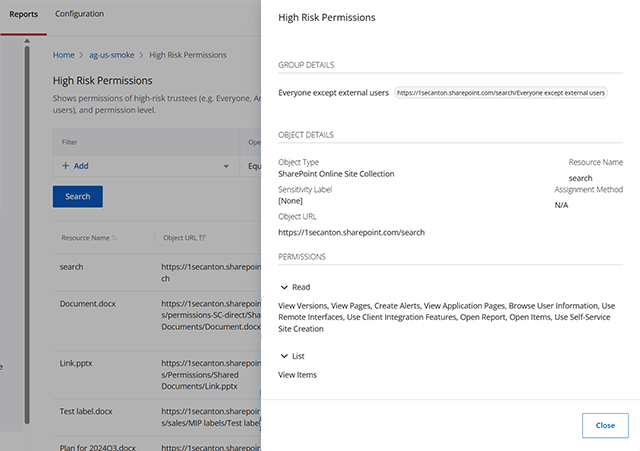The width and height of the screenshot is (640, 451).
Task: Collapse the Read permissions section
Action: click(284, 287)
